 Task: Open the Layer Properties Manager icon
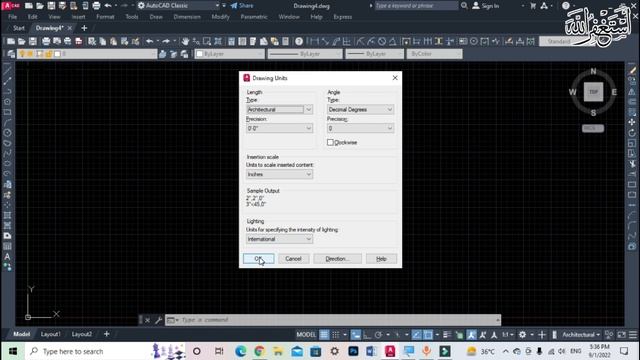point(11,54)
